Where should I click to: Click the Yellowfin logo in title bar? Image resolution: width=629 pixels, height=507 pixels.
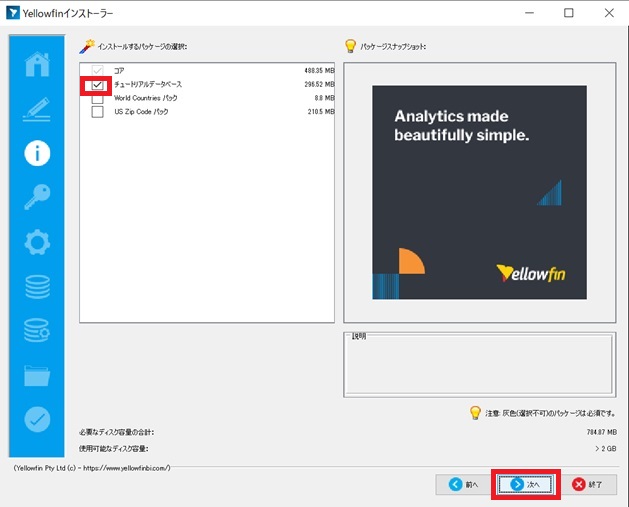click(x=12, y=13)
